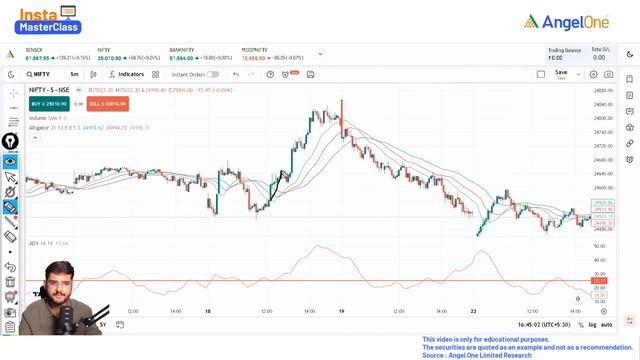
Task: Select the Fibonacci retracement lines tool
Action: coord(13,122)
